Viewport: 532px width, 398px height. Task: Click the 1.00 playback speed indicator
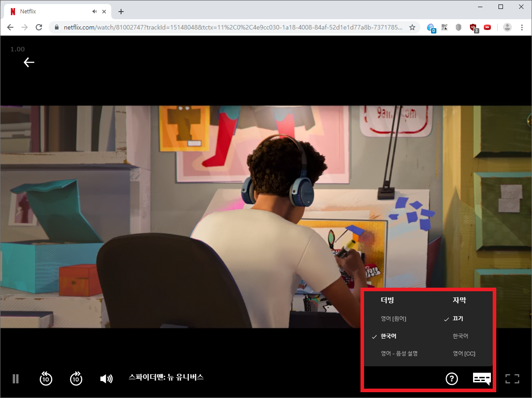[x=17, y=49]
